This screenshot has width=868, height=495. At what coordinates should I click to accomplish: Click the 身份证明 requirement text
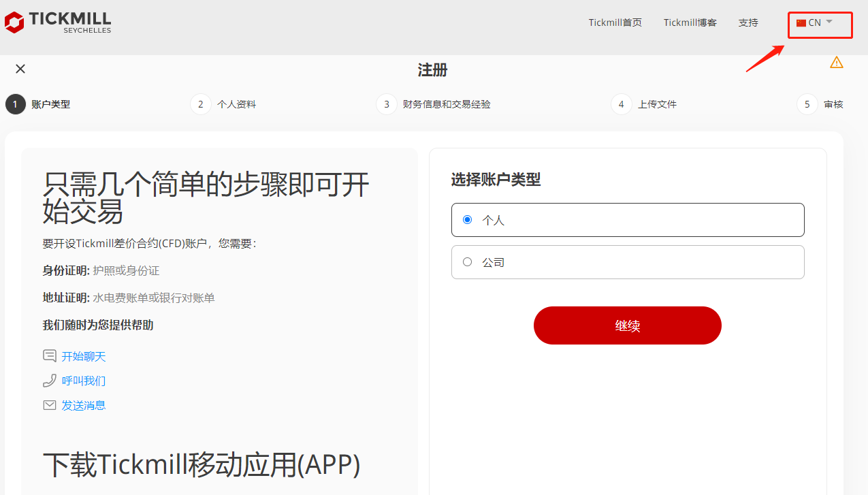(x=101, y=270)
